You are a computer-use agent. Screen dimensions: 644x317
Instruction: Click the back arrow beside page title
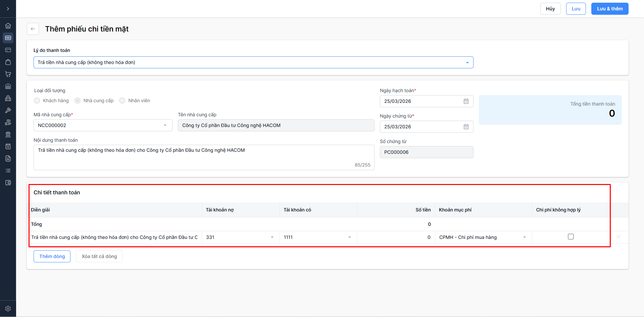click(33, 29)
